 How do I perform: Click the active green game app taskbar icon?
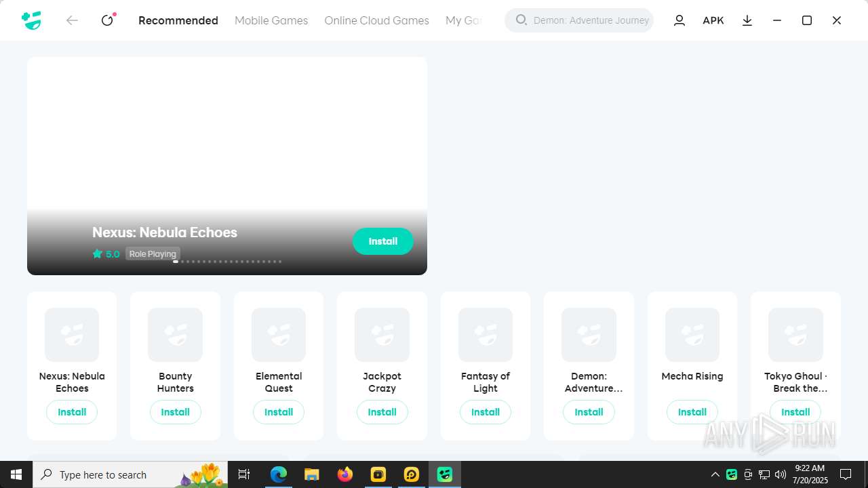click(445, 474)
